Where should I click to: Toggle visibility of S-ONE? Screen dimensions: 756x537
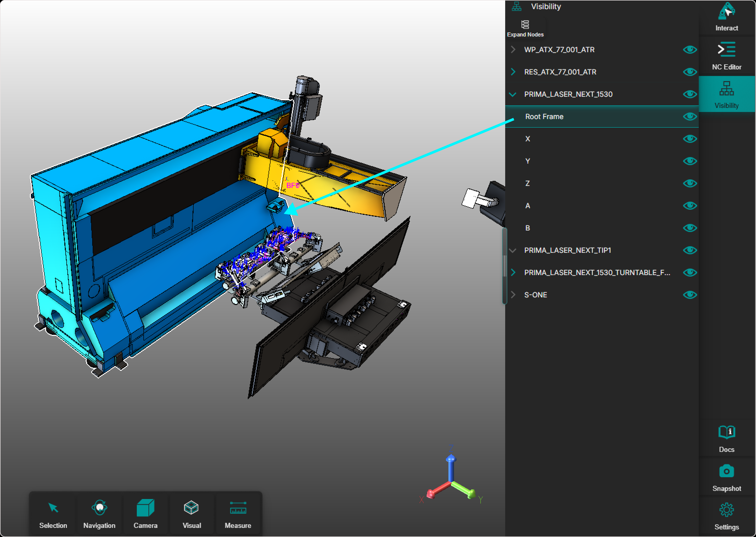coord(690,295)
